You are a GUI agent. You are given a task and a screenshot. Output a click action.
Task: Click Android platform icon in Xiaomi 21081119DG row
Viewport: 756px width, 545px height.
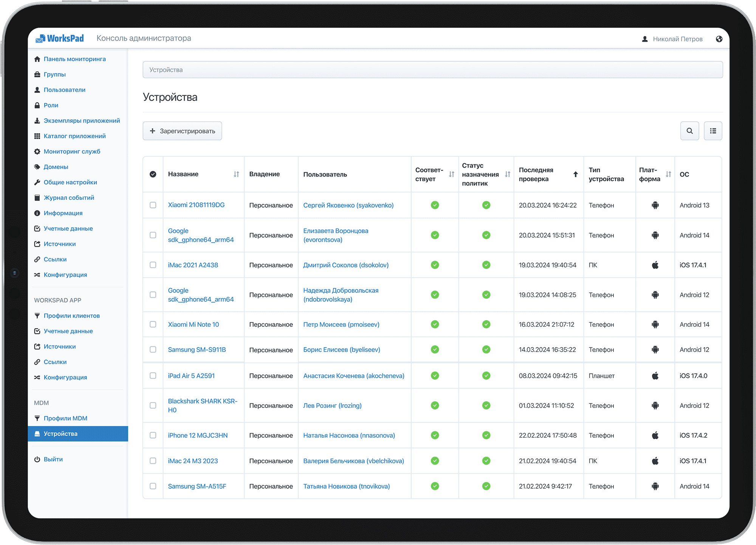click(655, 205)
